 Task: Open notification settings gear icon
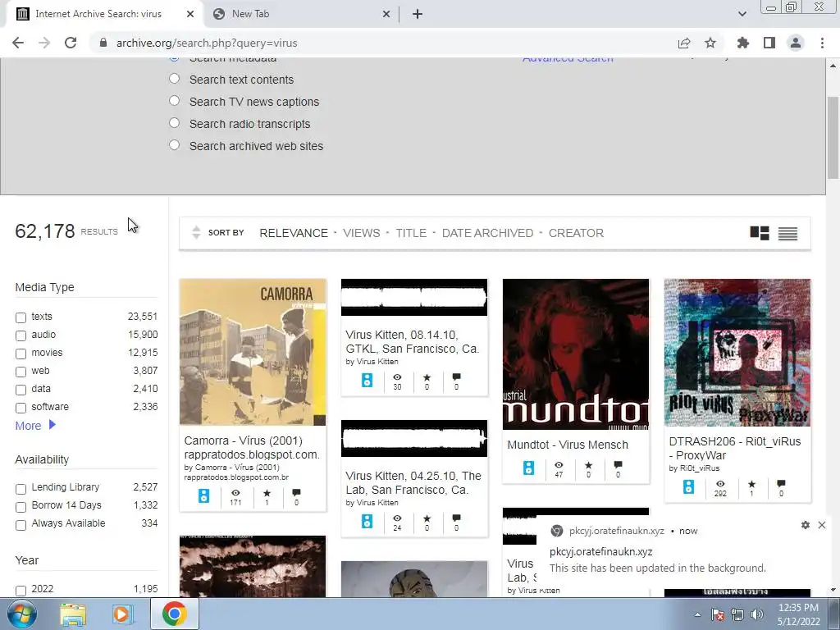pyautogui.click(x=806, y=525)
